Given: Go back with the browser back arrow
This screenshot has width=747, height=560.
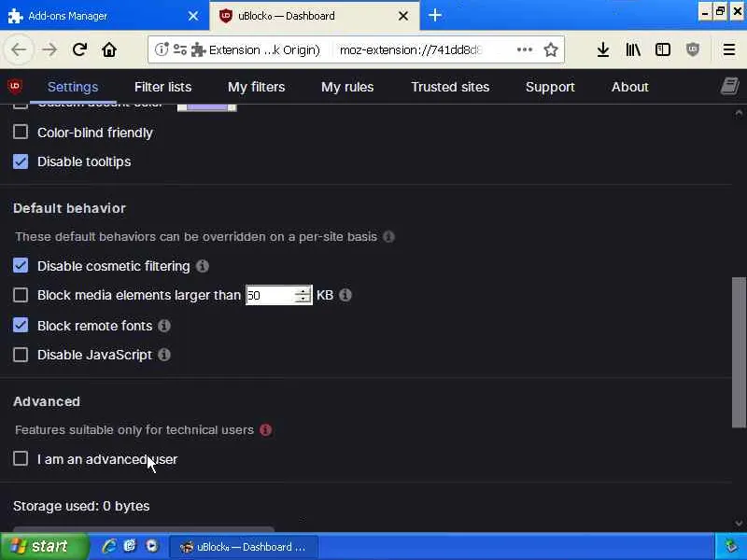Looking at the screenshot, I should pos(19,49).
